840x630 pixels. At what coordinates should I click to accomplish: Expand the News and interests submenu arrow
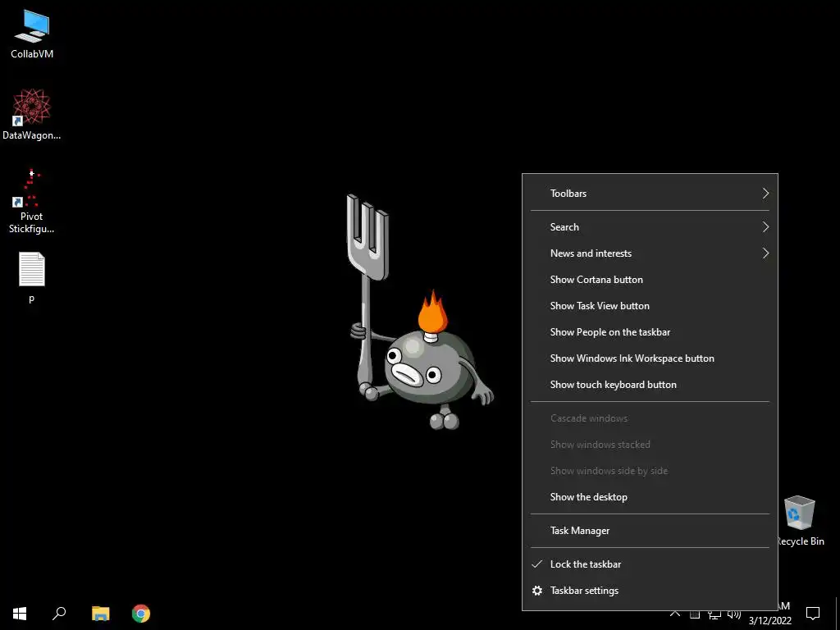coord(765,253)
